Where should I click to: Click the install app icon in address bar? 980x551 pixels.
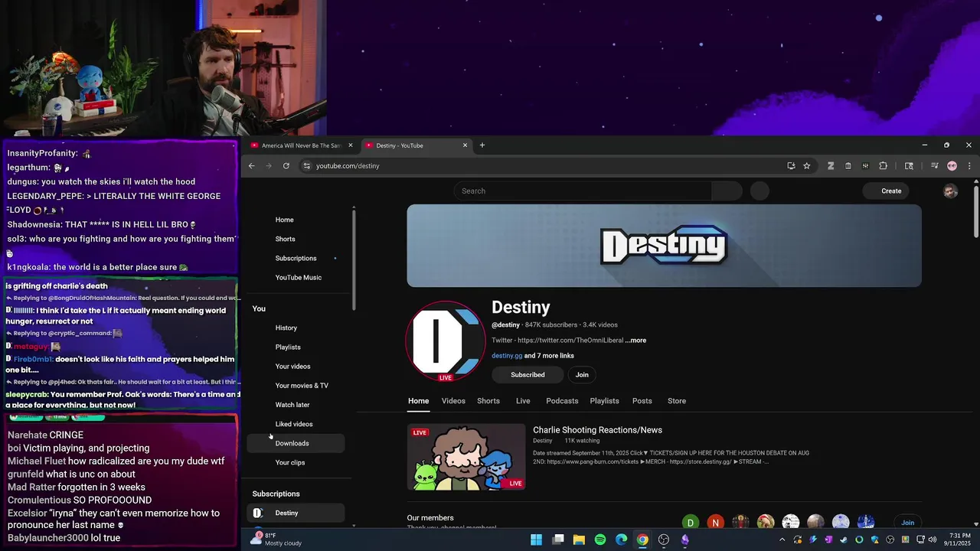[791, 166]
